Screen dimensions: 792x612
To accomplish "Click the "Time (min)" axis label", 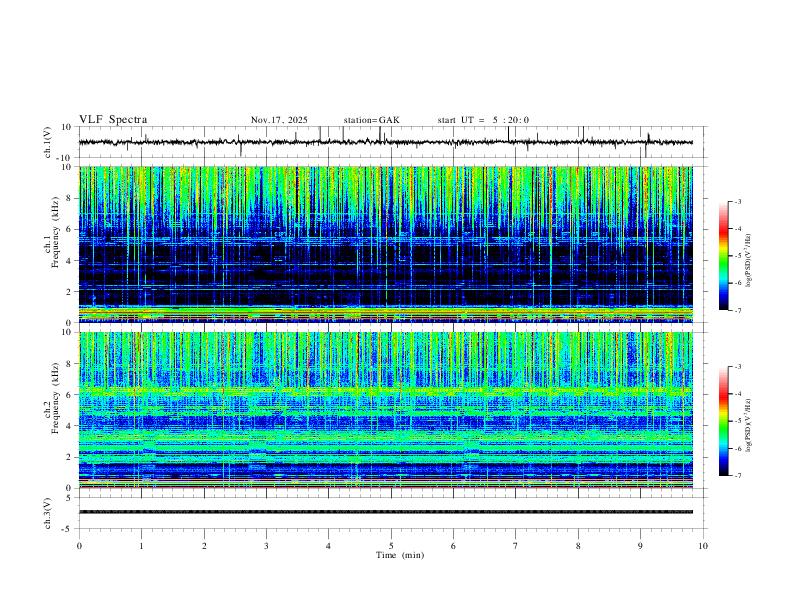I will (400, 555).
